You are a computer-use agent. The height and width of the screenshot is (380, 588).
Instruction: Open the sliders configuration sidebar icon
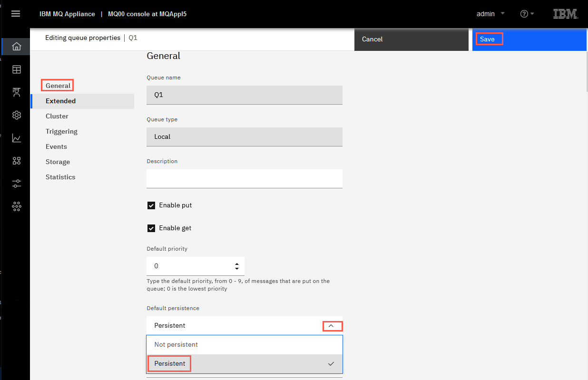(x=17, y=184)
